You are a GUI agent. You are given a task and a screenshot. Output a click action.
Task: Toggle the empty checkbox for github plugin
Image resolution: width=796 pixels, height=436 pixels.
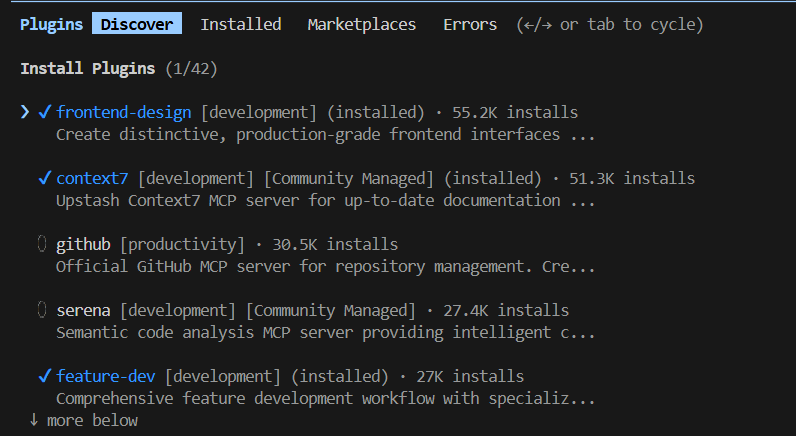(42, 244)
